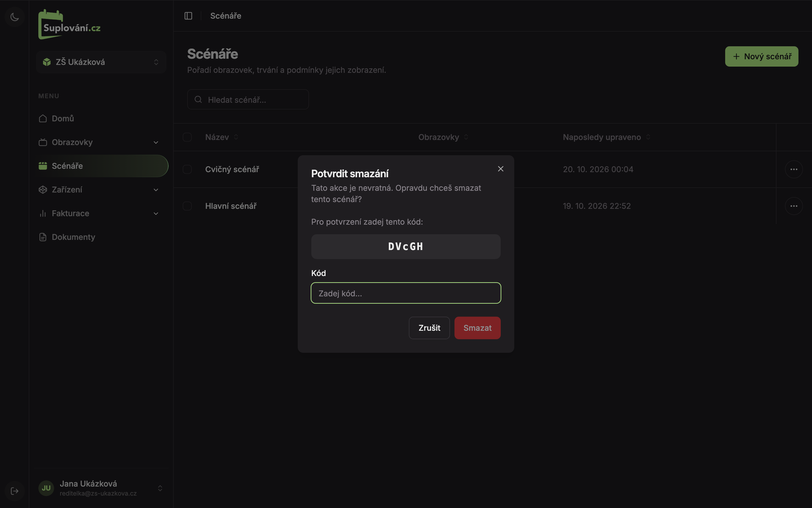
Task: Go to Domů in sidebar
Action: 101,119
